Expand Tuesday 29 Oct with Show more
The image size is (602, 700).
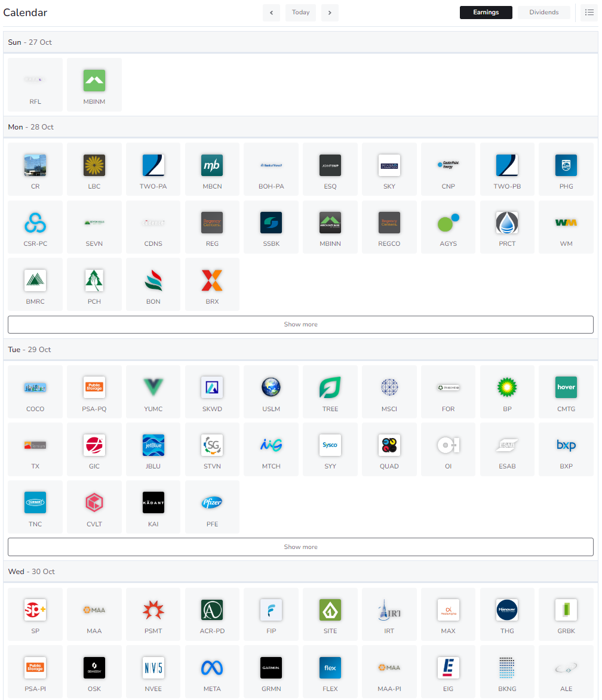click(x=301, y=547)
